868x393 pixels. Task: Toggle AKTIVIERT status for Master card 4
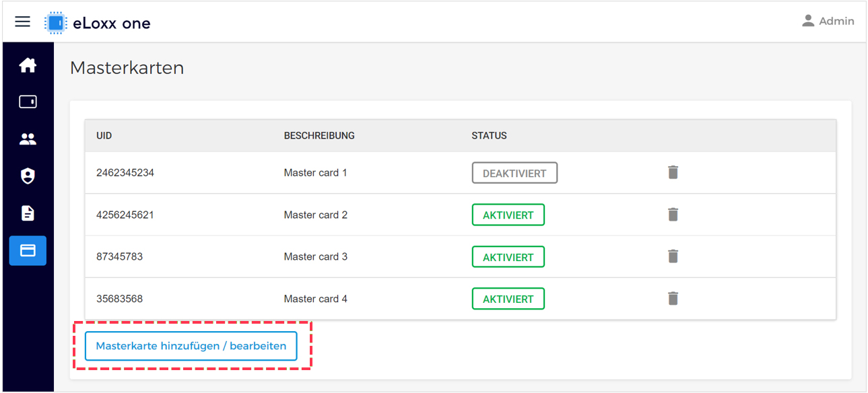point(508,299)
